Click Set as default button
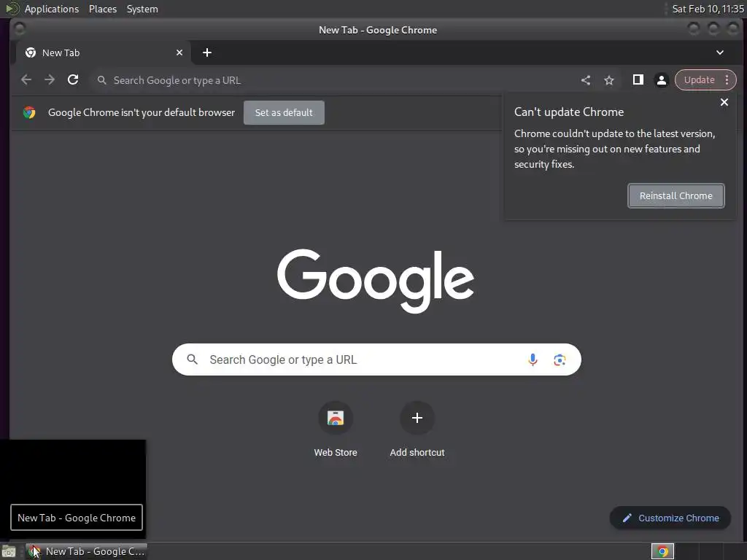Image resolution: width=747 pixels, height=560 pixels. (x=284, y=113)
